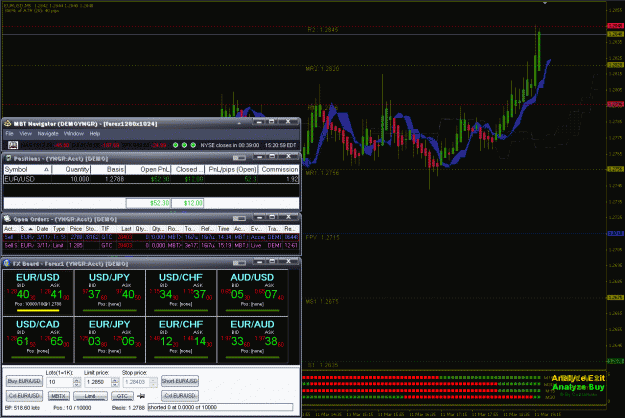625x418 pixels.
Task: Click the 'Analyze Buy' label on the chart
Action: click(578, 387)
